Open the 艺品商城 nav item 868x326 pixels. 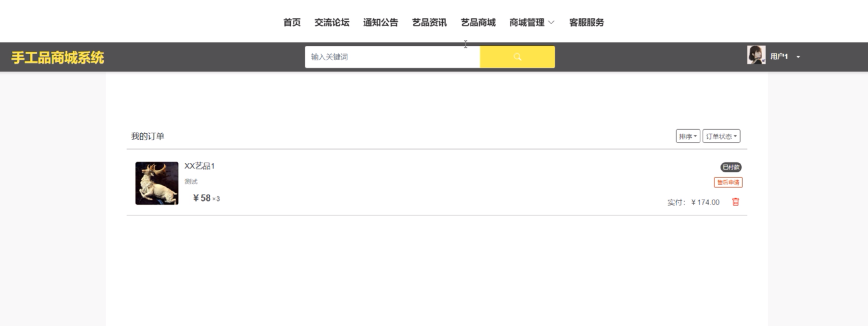point(478,23)
